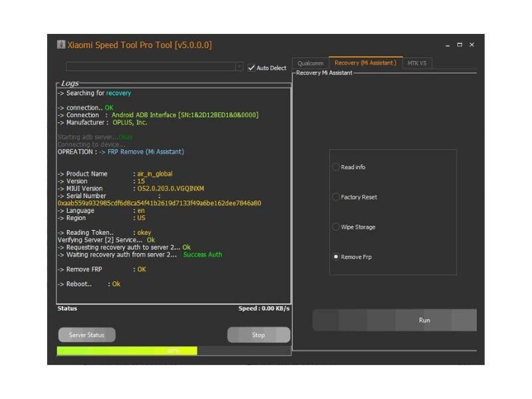Viewport: 532px width, 399px height.
Task: Click the 'Requesting recovery auth to server 2' line
Action: point(124,247)
